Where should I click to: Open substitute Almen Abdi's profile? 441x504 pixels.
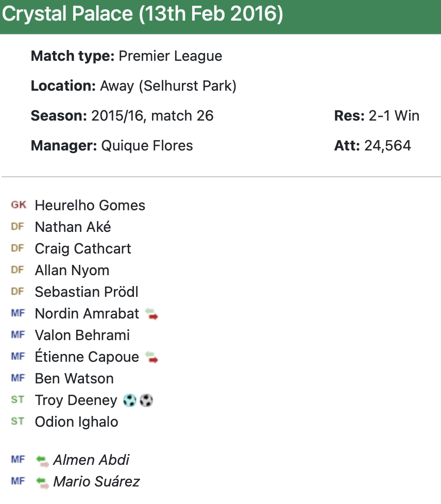point(91,460)
